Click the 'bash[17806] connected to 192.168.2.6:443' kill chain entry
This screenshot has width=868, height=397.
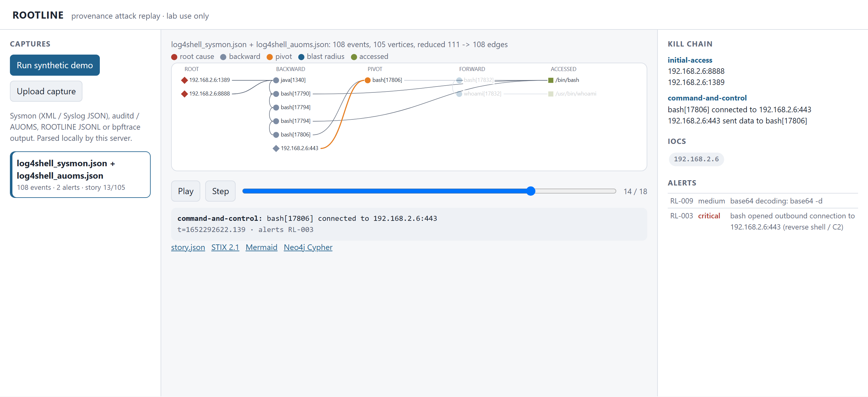tap(739, 109)
